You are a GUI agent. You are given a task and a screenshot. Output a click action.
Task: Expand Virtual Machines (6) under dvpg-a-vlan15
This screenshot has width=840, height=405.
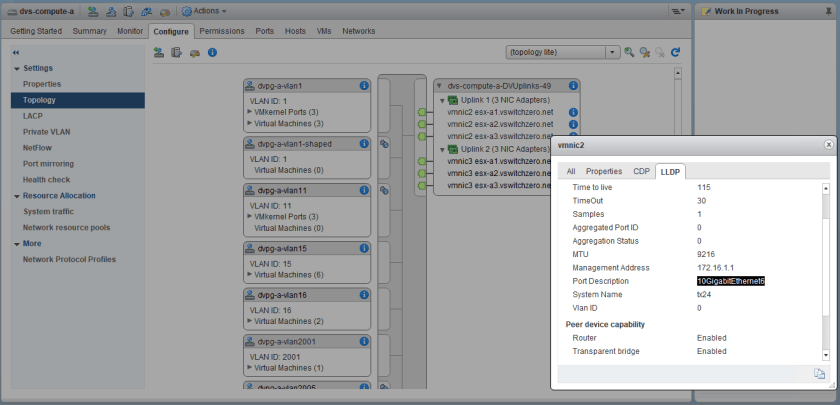tap(249, 274)
